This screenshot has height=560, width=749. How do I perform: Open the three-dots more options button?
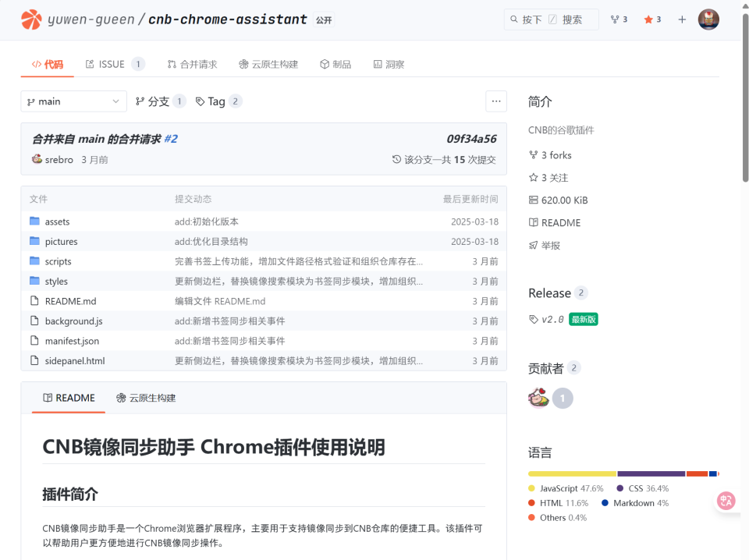pos(496,101)
